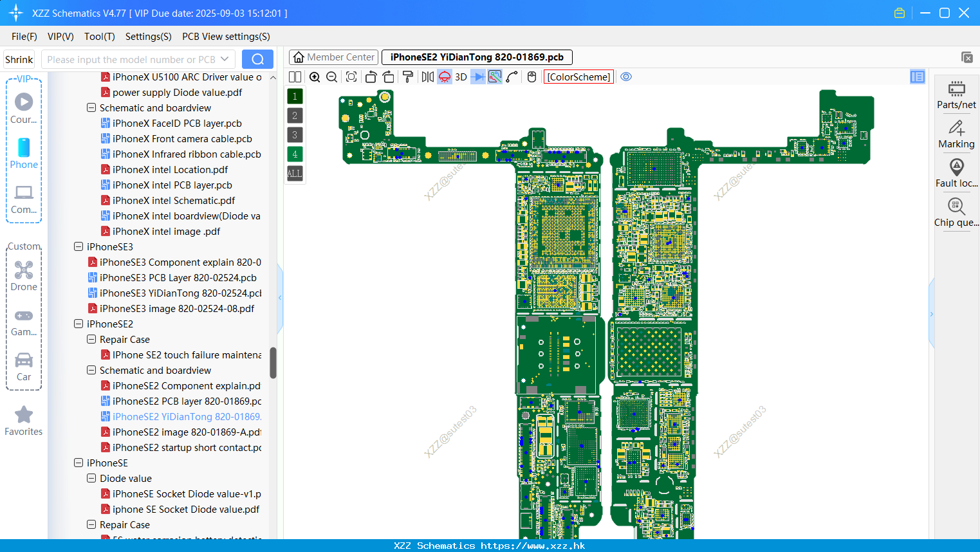Open the ColorScheme selector
This screenshot has width=980, height=552.
coord(579,77)
